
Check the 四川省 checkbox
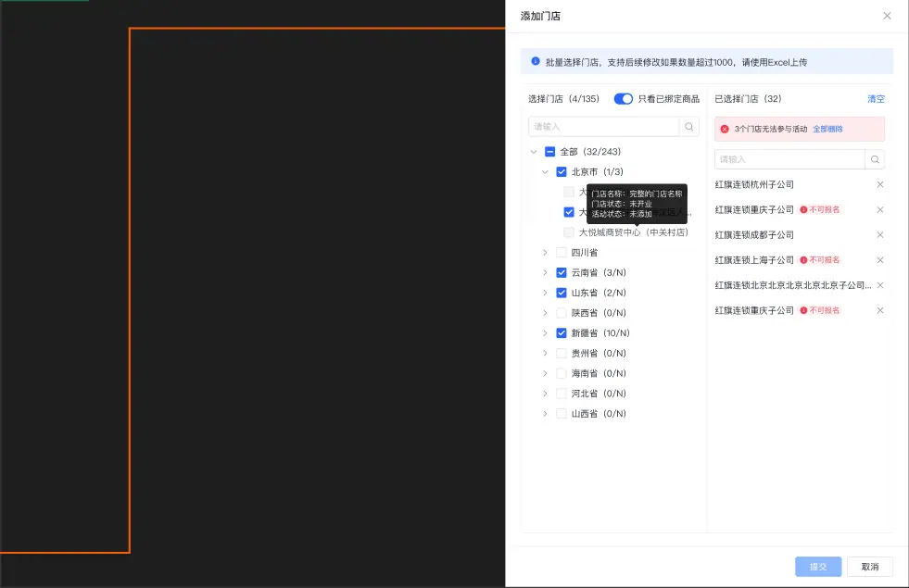coord(562,253)
